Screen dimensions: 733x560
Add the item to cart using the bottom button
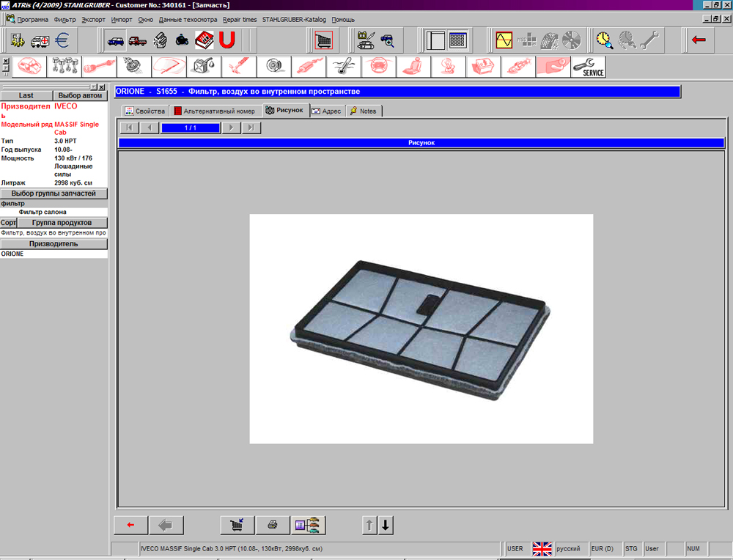(x=237, y=525)
